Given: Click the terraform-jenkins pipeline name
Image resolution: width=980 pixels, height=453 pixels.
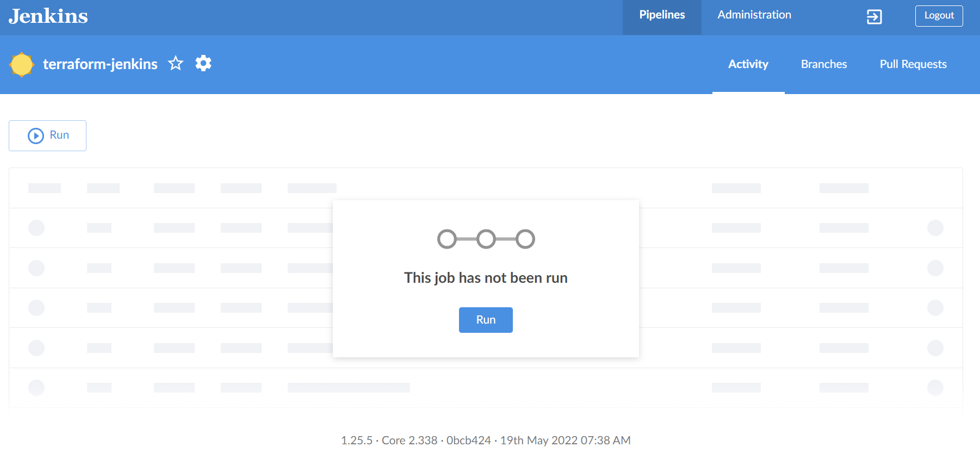Looking at the screenshot, I should tap(100, 64).
